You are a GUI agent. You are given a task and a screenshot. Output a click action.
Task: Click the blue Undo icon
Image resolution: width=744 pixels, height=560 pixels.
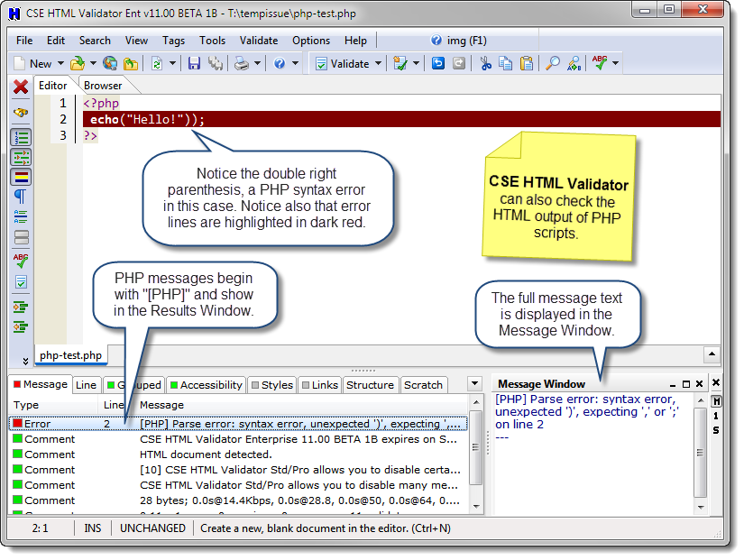point(438,63)
